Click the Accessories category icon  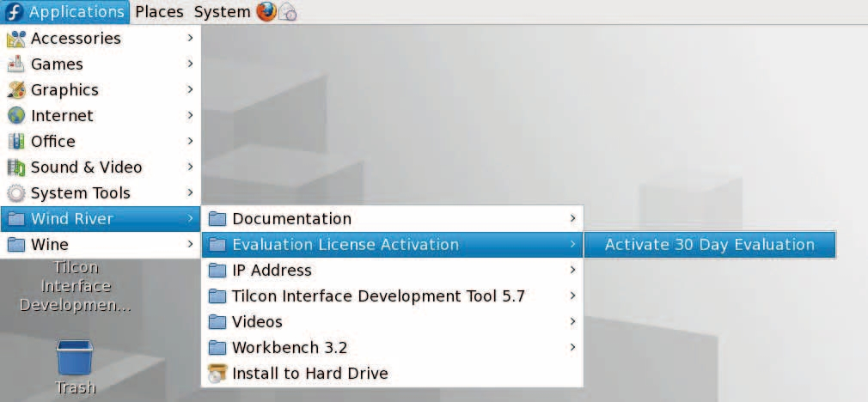pos(16,39)
